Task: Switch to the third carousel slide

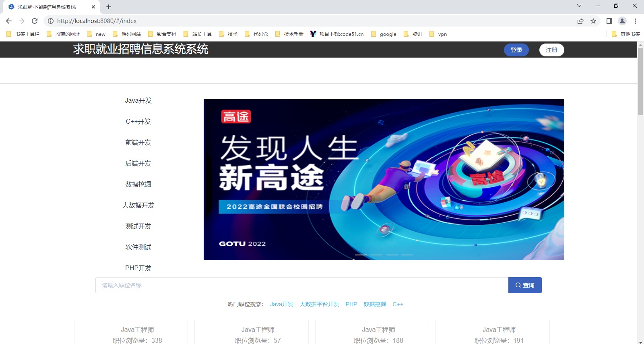Action: tap(392, 255)
